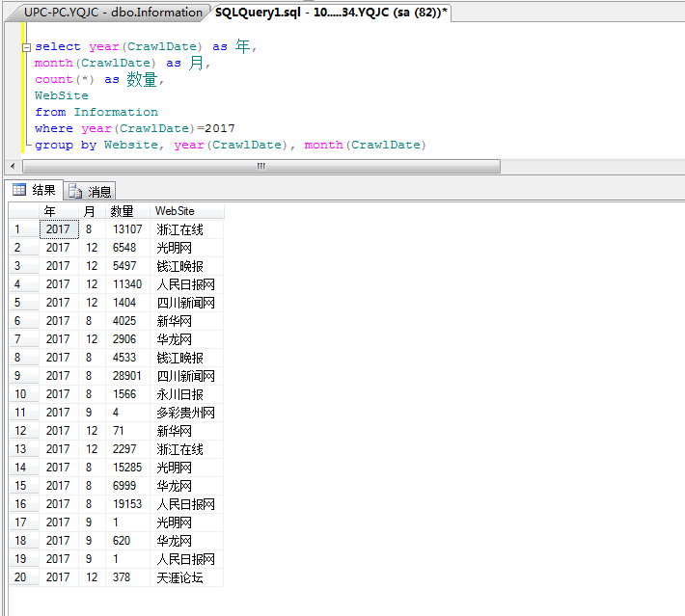Click the 6548 count cell
Image resolution: width=685 pixels, height=616 pixels.
(127, 248)
